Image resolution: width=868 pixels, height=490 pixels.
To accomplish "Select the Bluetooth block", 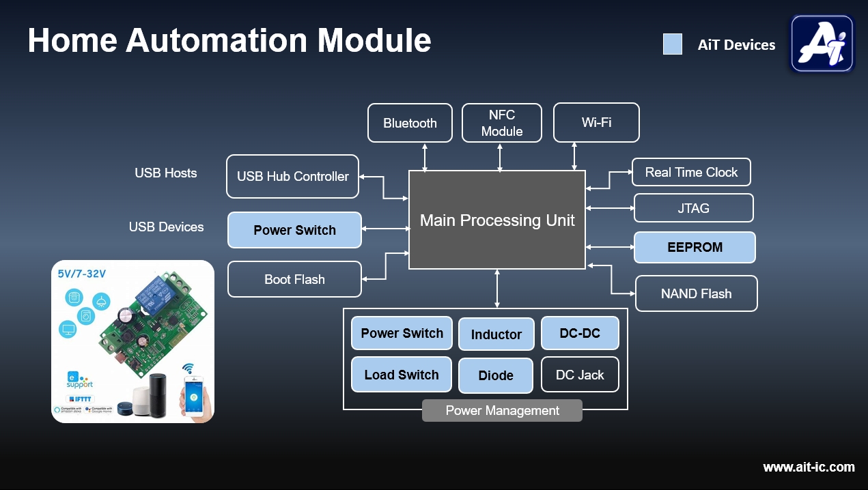I will click(410, 123).
